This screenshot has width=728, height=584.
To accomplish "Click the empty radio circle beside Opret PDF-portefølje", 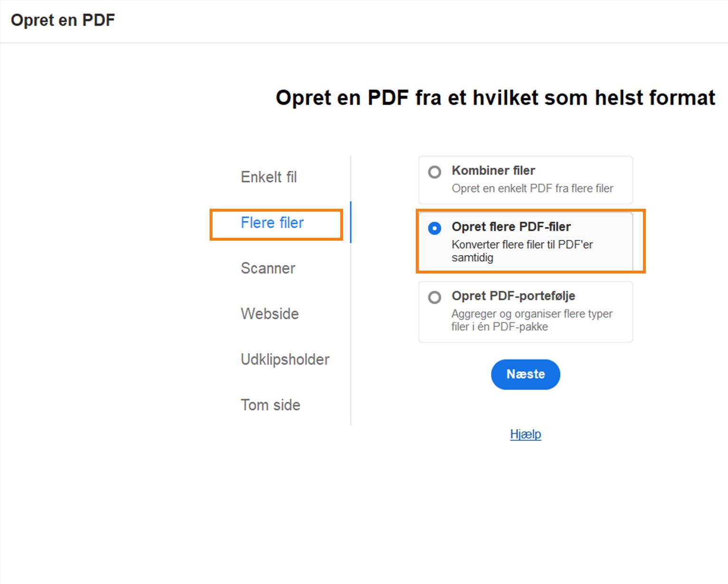I will [x=435, y=298].
